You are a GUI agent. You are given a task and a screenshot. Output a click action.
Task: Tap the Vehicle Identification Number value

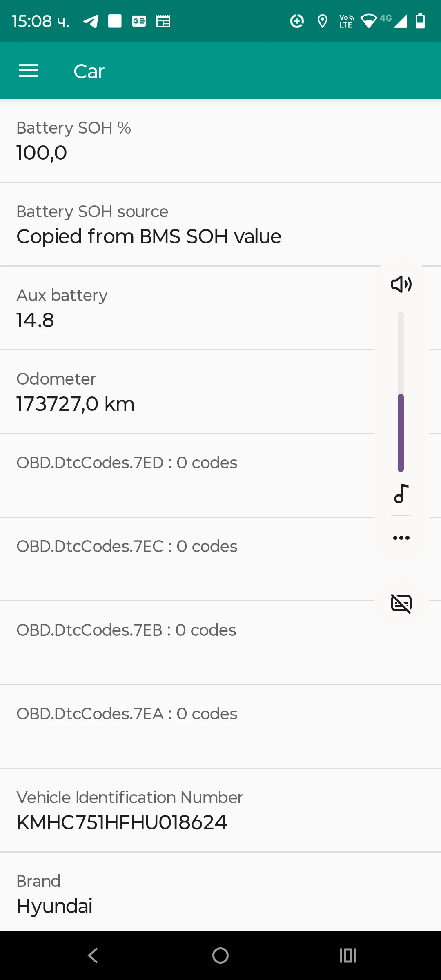click(122, 822)
